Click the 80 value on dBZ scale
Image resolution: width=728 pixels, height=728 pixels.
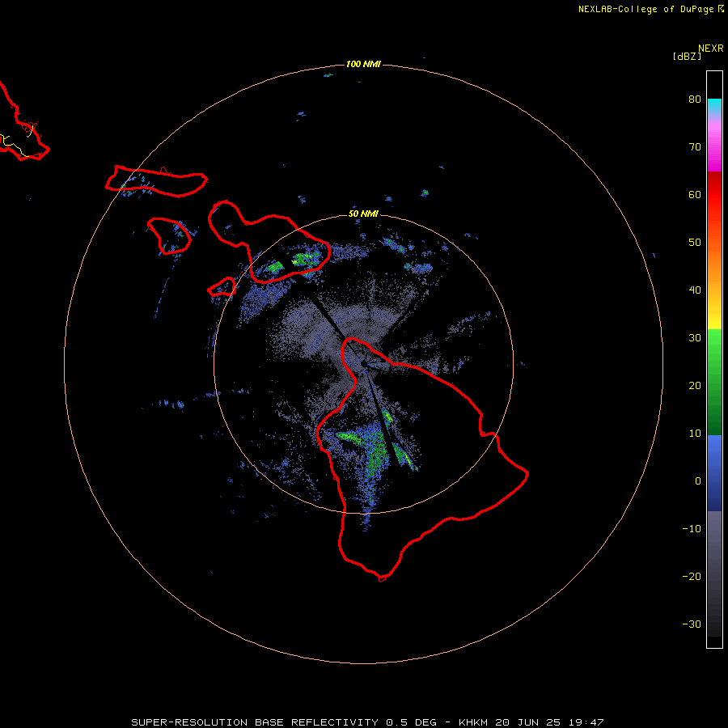pyautogui.click(x=695, y=99)
